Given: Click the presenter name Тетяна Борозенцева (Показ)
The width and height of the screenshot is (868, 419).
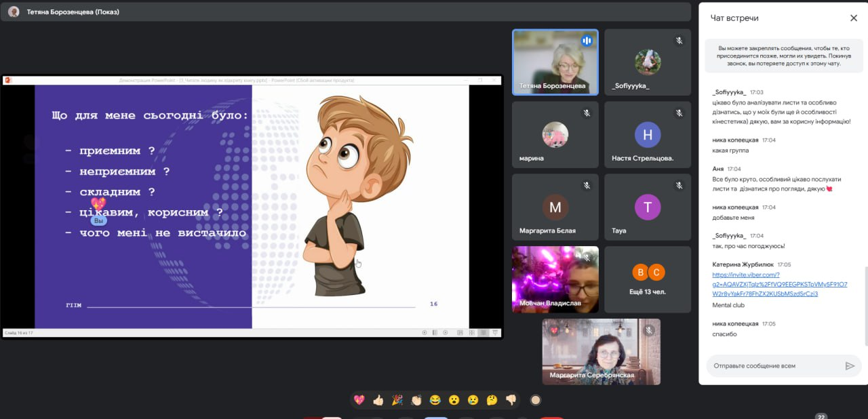Looking at the screenshot, I should [x=73, y=12].
